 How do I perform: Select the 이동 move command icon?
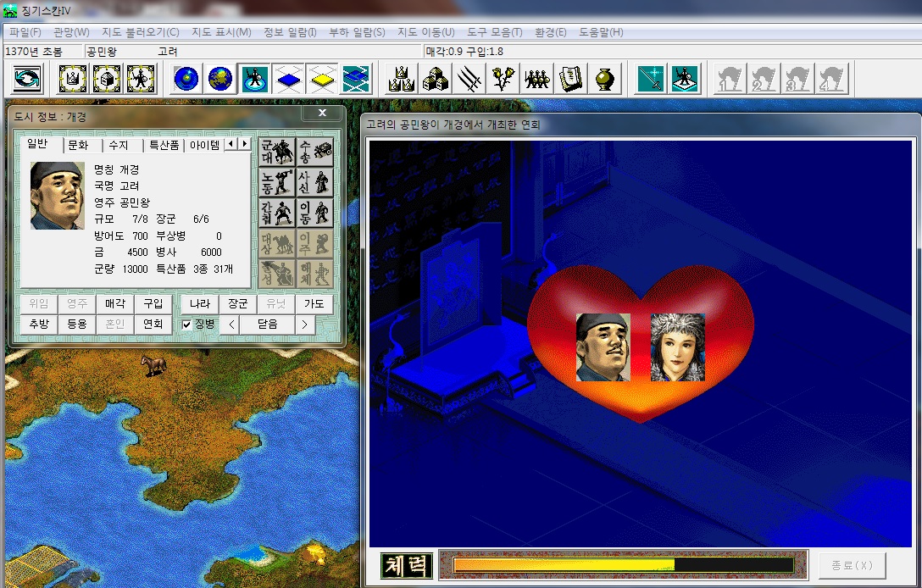315,213
